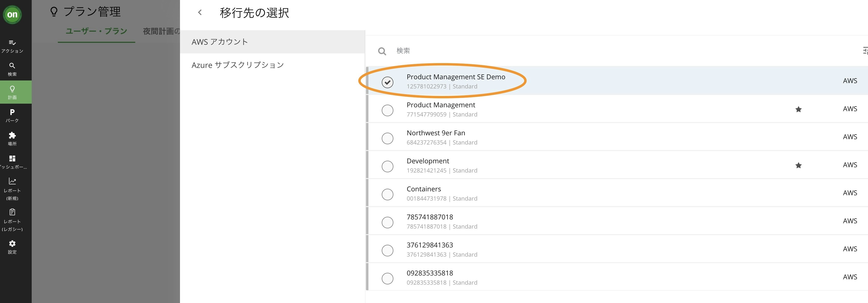Click the star icon on Development row
Image resolution: width=868 pixels, height=303 pixels.
[798, 165]
